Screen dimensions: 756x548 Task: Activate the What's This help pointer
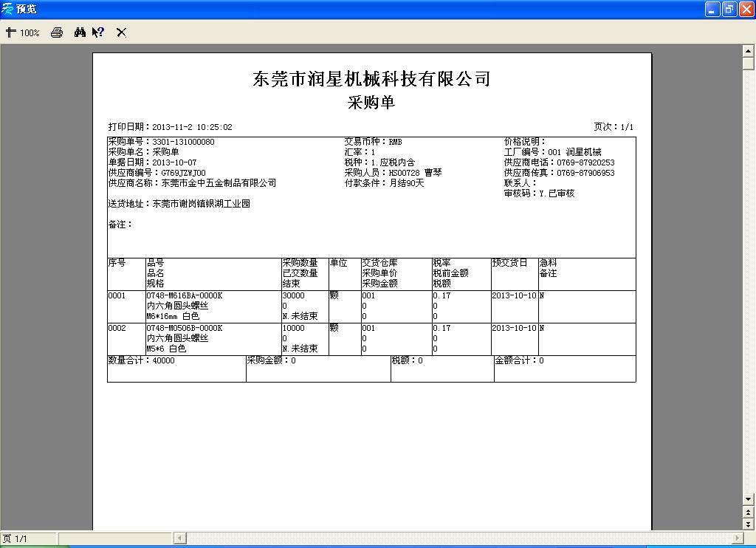click(x=98, y=32)
